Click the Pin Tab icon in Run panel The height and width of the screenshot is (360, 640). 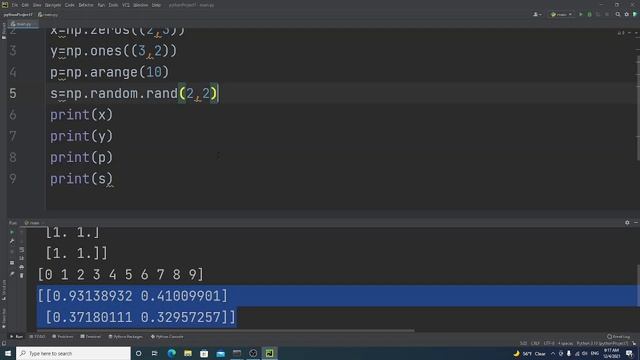pyautogui.click(x=12, y=274)
